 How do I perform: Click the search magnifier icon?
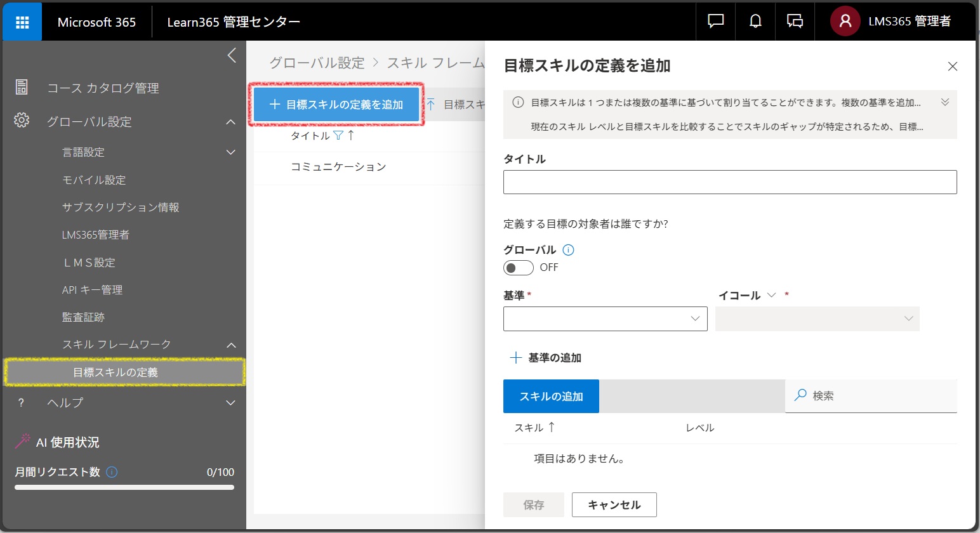tap(800, 395)
